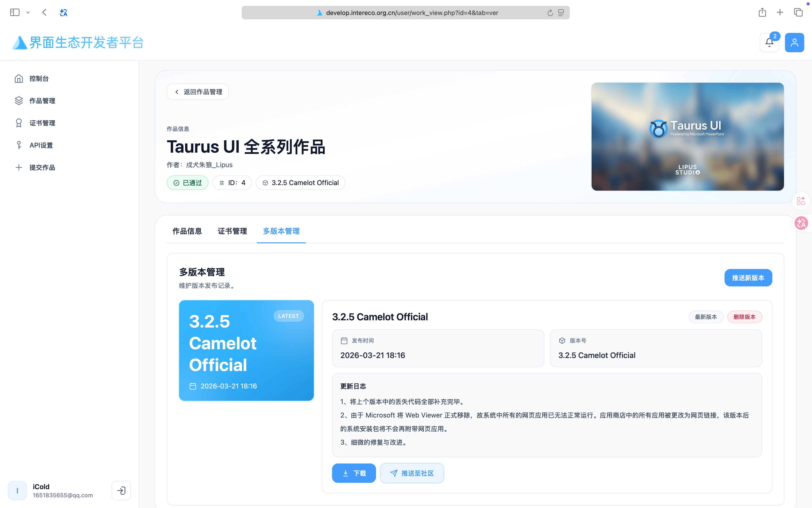812x508 pixels.
Task: Click the 最新版本 tag
Action: pyautogui.click(x=706, y=317)
